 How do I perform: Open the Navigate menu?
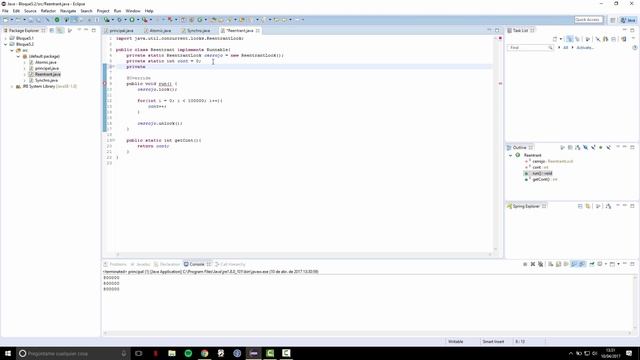68,11
